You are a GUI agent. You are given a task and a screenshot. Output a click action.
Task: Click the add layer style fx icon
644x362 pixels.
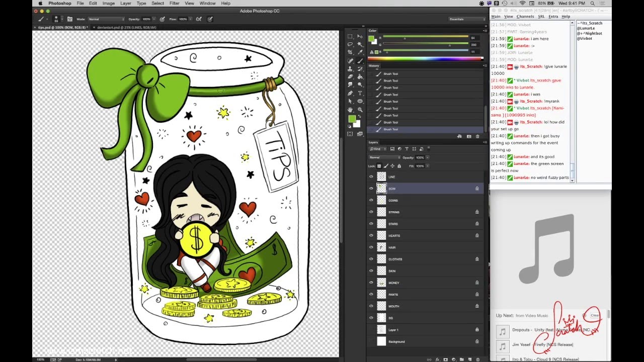click(x=437, y=359)
